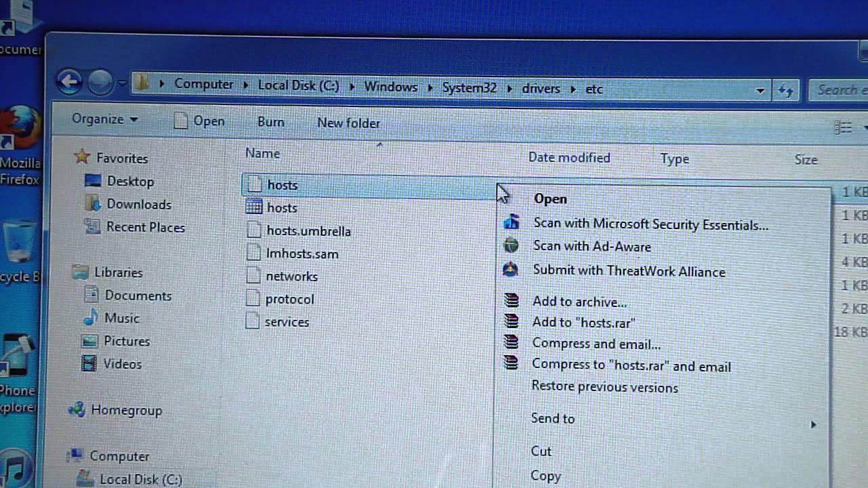
Task: Click drivers in the address path
Action: pyautogui.click(x=540, y=89)
